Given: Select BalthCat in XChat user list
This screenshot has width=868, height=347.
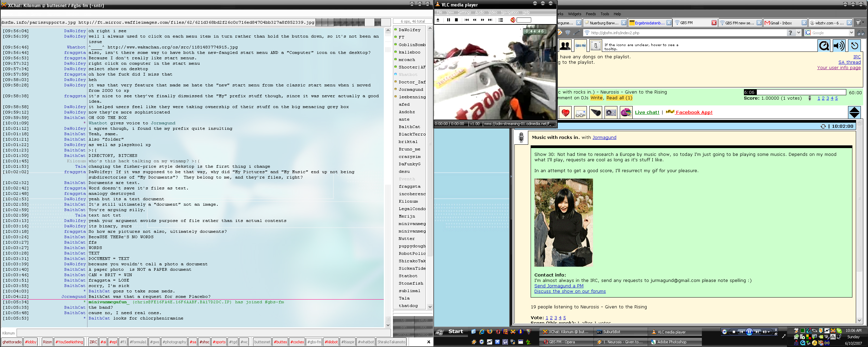Looking at the screenshot, I should [x=409, y=127].
